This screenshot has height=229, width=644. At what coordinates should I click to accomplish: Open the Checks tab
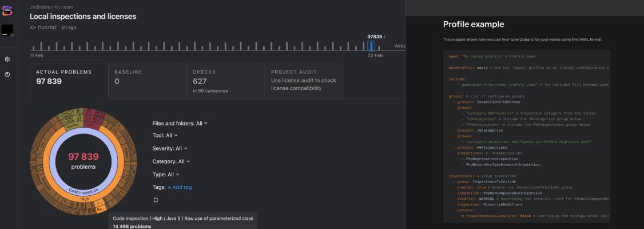click(225, 81)
